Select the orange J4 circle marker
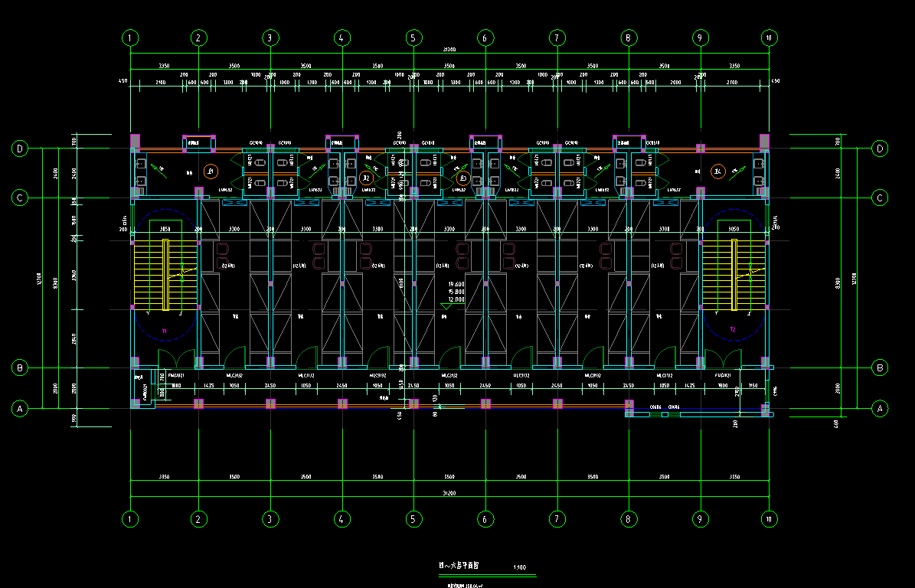915x588 pixels. 717,171
